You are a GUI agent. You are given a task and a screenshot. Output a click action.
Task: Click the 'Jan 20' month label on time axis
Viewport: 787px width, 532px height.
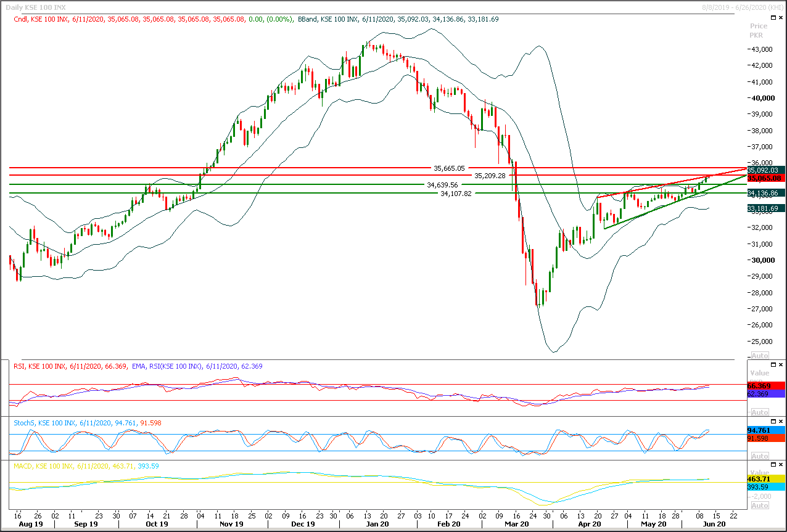tap(377, 524)
